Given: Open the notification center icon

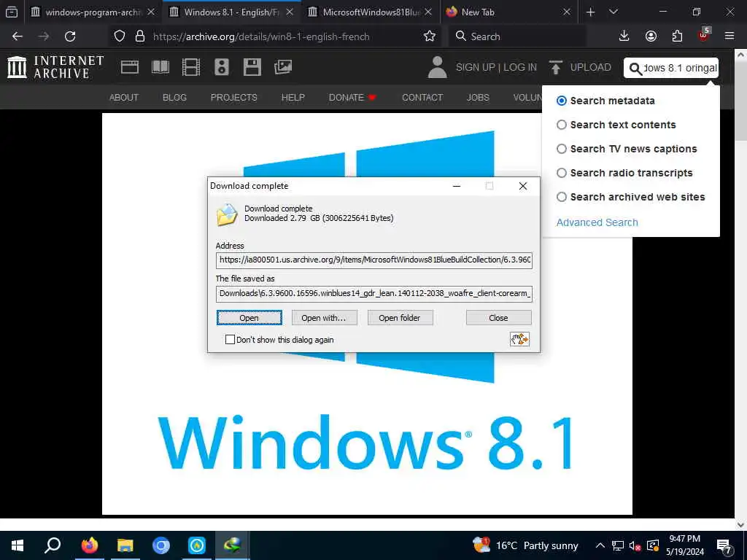Looking at the screenshot, I should pyautogui.click(x=724, y=546).
